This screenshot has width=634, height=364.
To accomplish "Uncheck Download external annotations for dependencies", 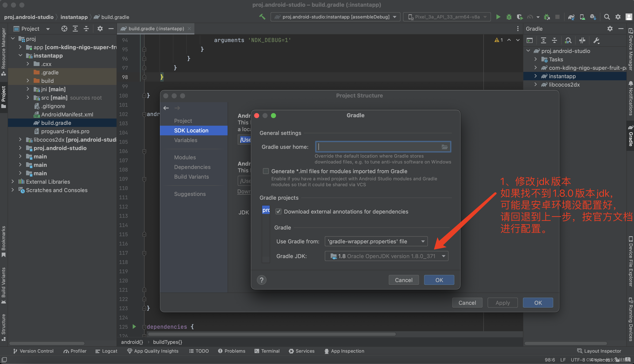I will (x=279, y=211).
